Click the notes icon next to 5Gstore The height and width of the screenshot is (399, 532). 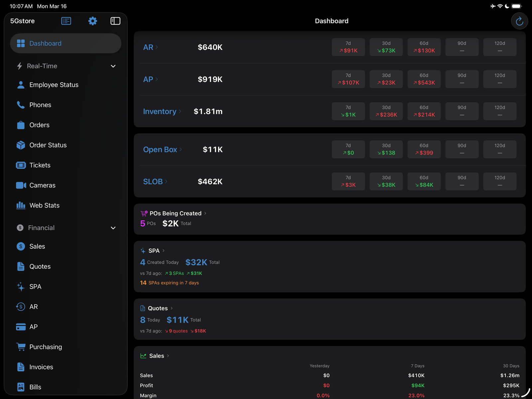pyautogui.click(x=66, y=21)
